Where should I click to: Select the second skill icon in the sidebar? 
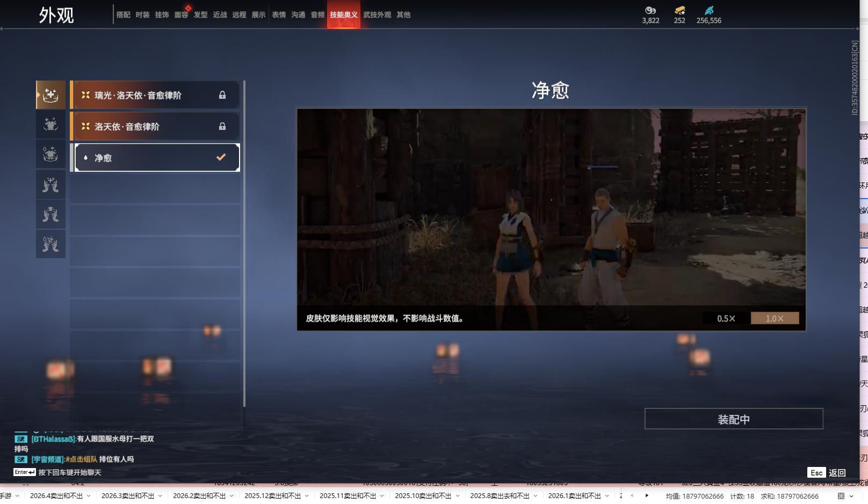(50, 125)
